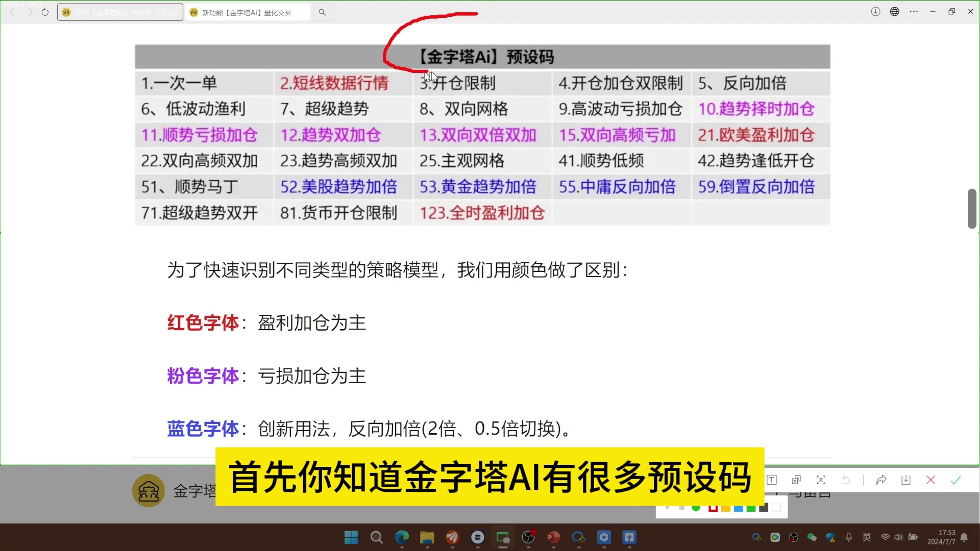Click the page vertical scrollbar thumb
Viewport: 980px width, 551px height.
coord(972,209)
